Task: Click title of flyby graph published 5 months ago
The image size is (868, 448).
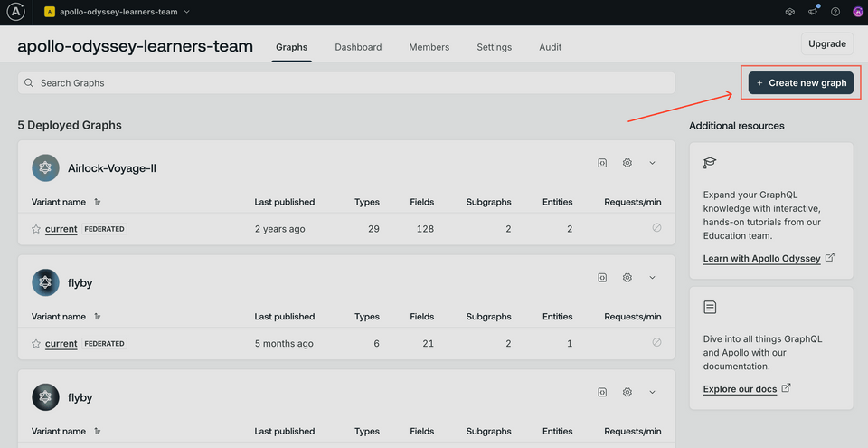Action: [x=80, y=282]
